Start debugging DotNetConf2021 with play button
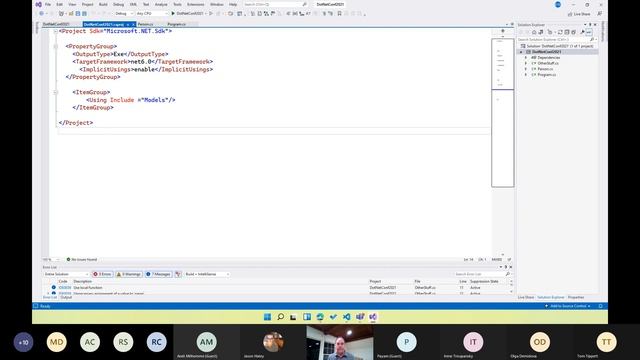This screenshot has height=360, width=640. (188, 13)
